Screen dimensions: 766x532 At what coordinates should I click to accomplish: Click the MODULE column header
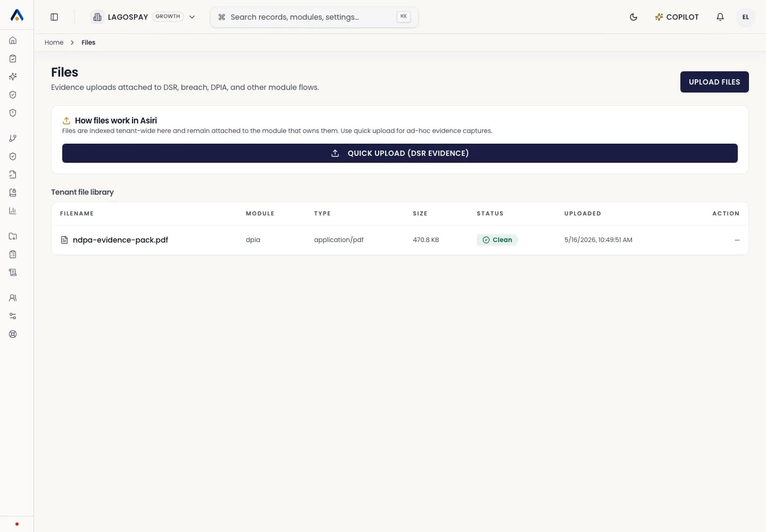click(260, 213)
